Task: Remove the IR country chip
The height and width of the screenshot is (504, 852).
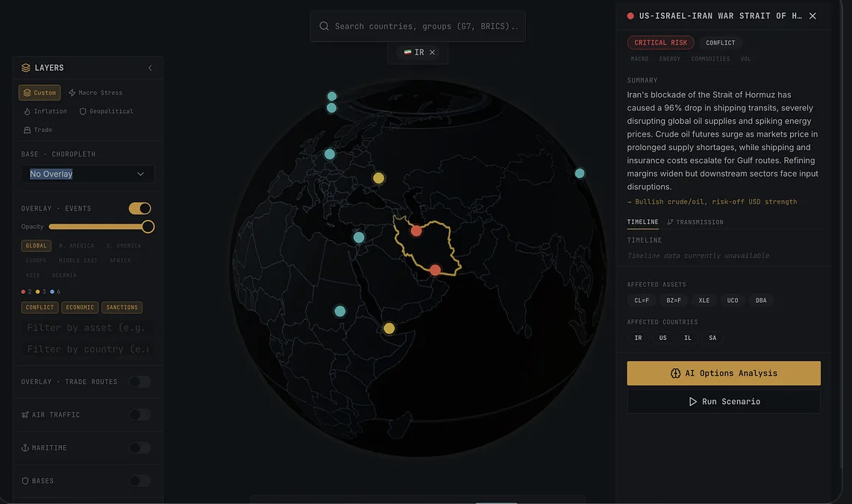Action: pyautogui.click(x=433, y=53)
